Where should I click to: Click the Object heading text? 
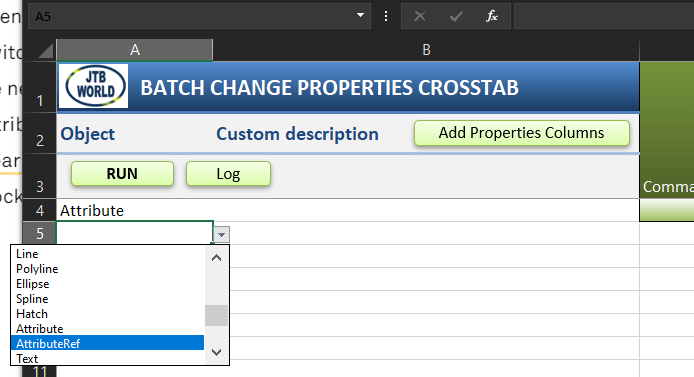(88, 134)
